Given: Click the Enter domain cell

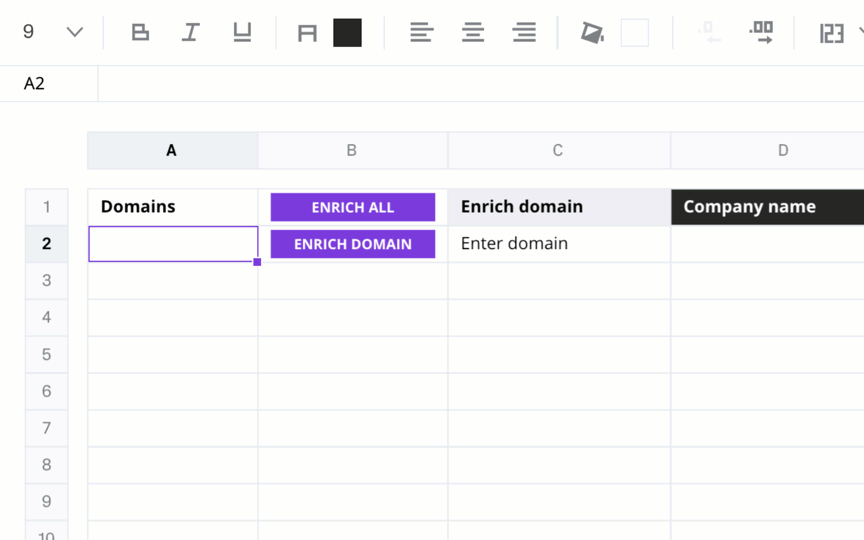Looking at the screenshot, I should [x=559, y=244].
